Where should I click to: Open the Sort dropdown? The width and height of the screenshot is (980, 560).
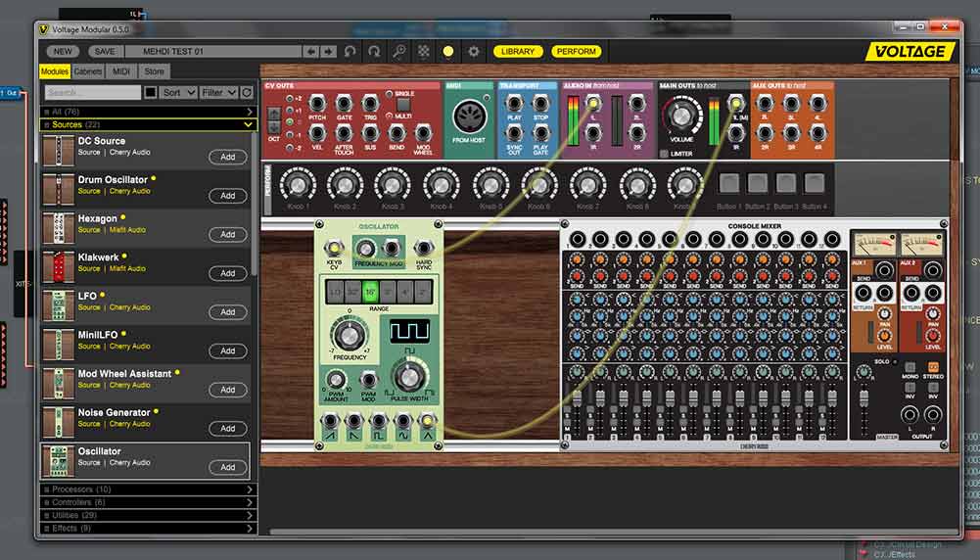tap(178, 92)
